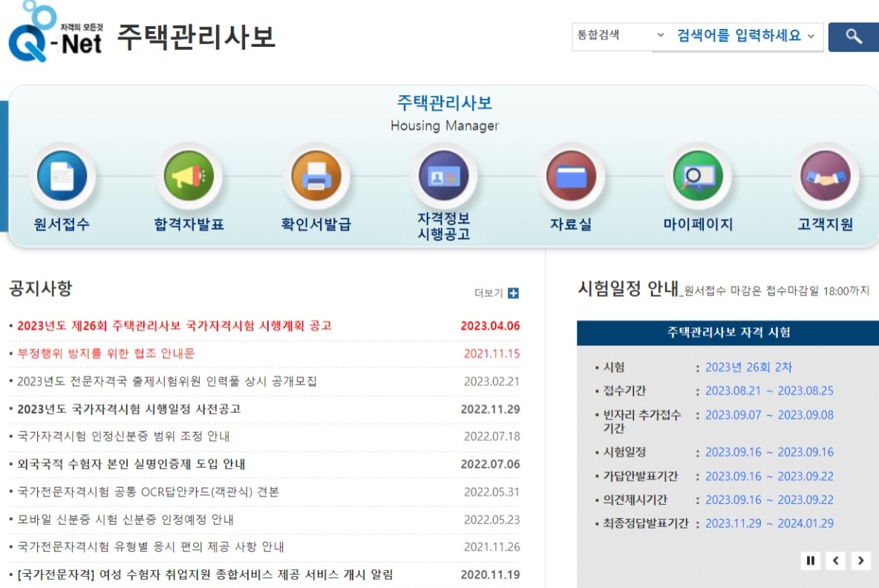879x588 pixels.
Task: Open the 자격정보 시행공고 ID card icon
Action: pyautogui.click(x=443, y=176)
